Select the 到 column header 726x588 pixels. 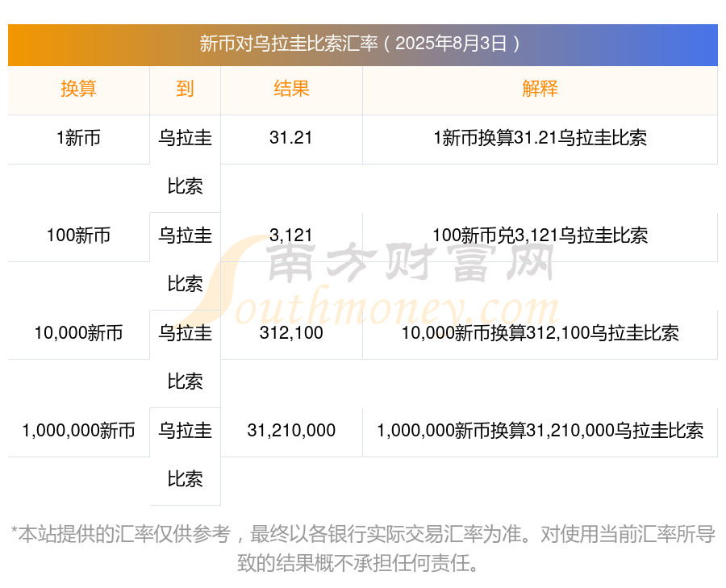point(185,89)
